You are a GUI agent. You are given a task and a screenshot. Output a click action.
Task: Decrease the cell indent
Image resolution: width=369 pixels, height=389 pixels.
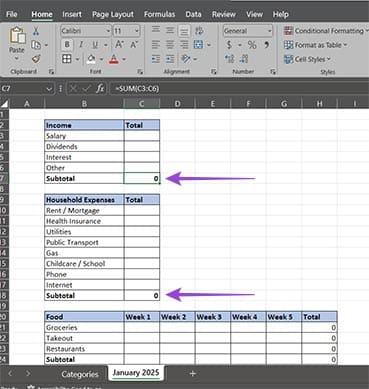point(156,59)
